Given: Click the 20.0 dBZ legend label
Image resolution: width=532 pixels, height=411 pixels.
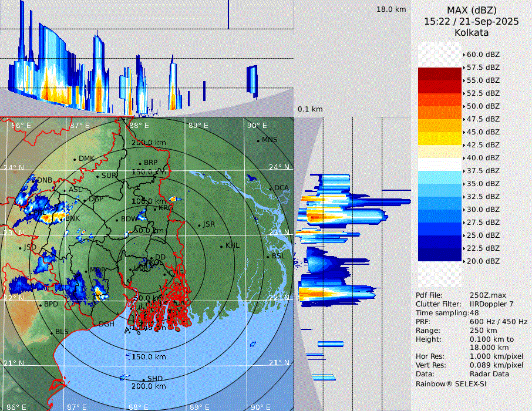Looking at the screenshot, I should (483, 261).
